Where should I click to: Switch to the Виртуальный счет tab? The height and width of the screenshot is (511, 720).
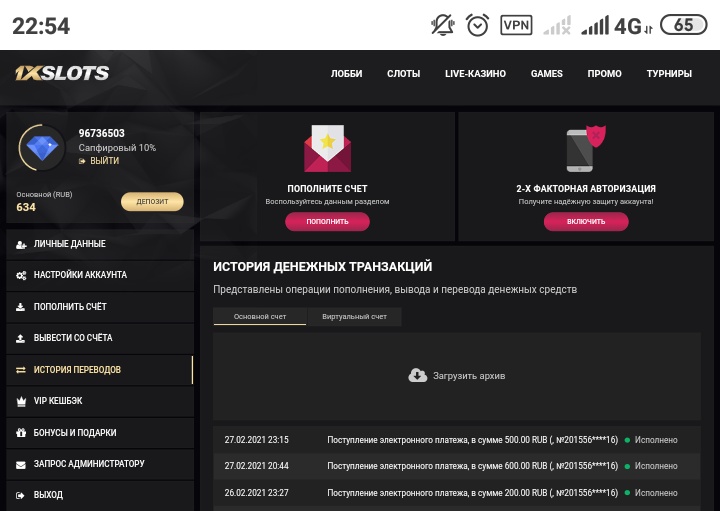354,316
